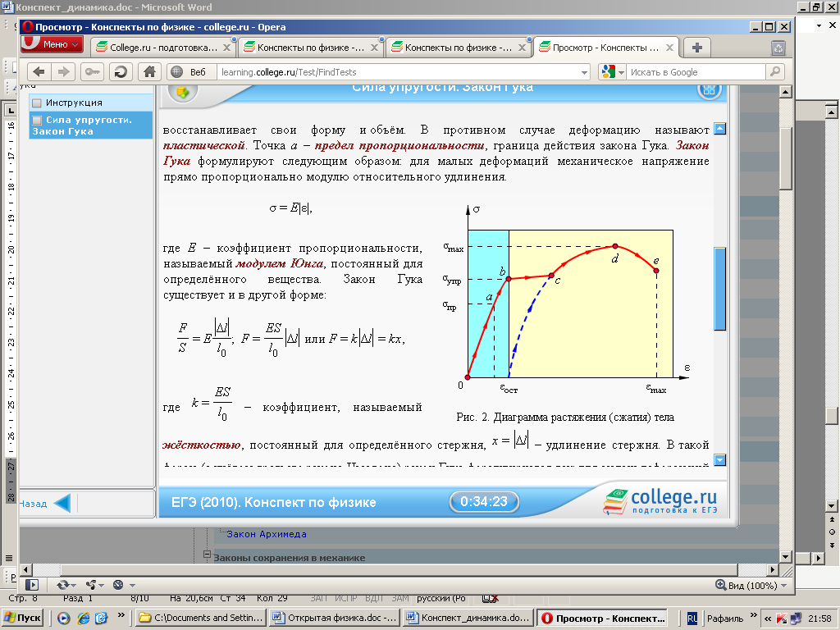Screen dimensions: 840x630
Task: Switch to second Конспекты по физике tab
Action: coord(458,48)
